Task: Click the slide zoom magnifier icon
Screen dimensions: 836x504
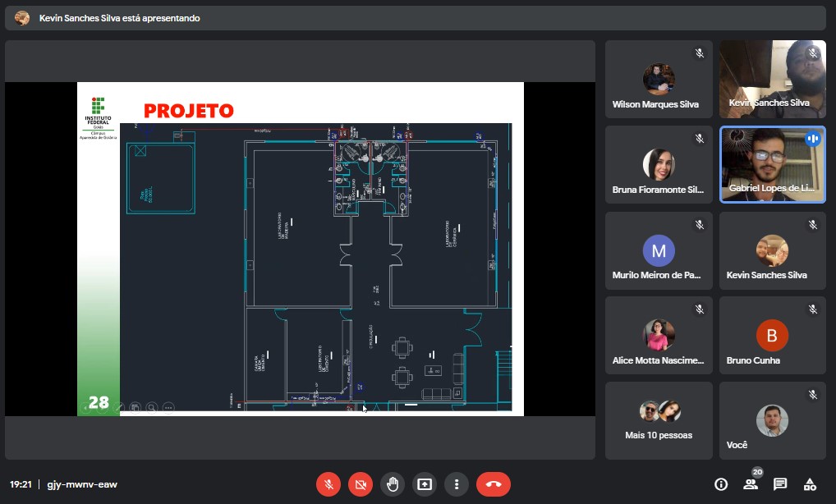Action: [152, 407]
